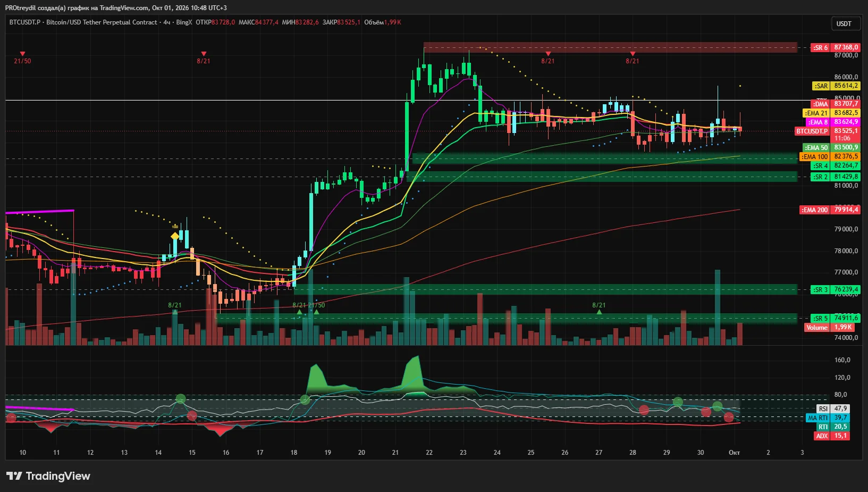Click the EMA 50 83500,9 label
The height and width of the screenshot is (492, 868).
pos(831,147)
